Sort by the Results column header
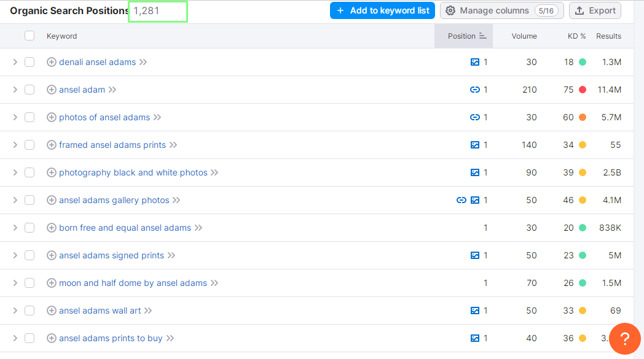The height and width of the screenshot is (359, 644). point(609,36)
